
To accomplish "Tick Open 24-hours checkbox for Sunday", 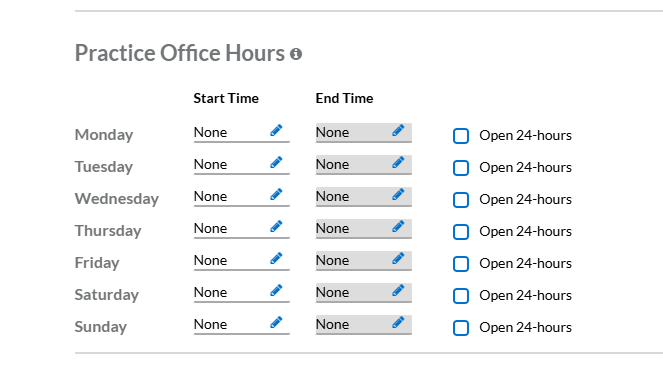I will 461,328.
